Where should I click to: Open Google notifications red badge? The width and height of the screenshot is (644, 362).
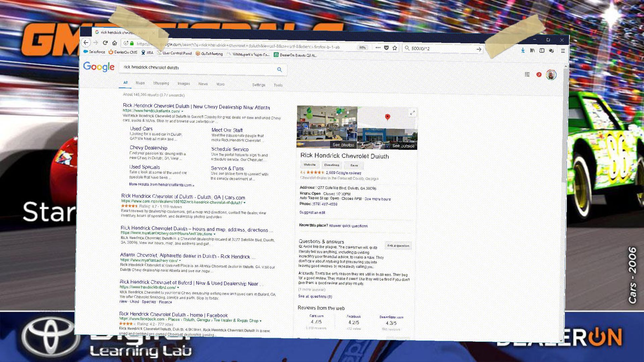pyautogui.click(x=539, y=74)
